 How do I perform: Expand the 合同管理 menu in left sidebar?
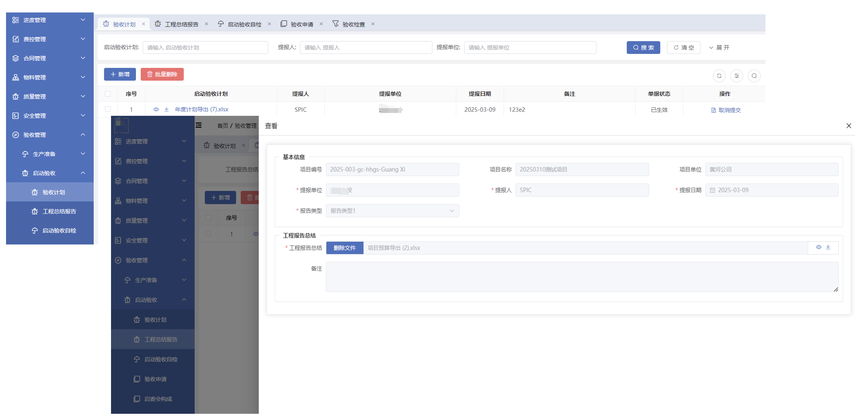coord(49,58)
